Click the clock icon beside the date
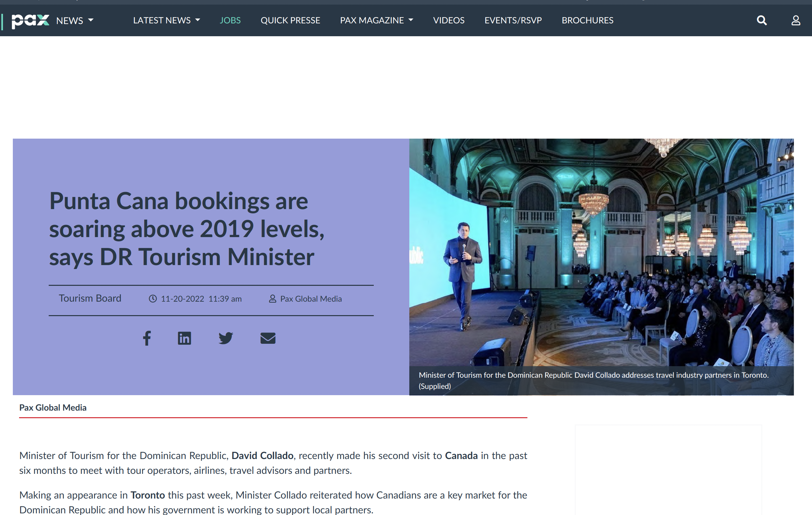Screen dimensions: 812x515 click(x=153, y=299)
